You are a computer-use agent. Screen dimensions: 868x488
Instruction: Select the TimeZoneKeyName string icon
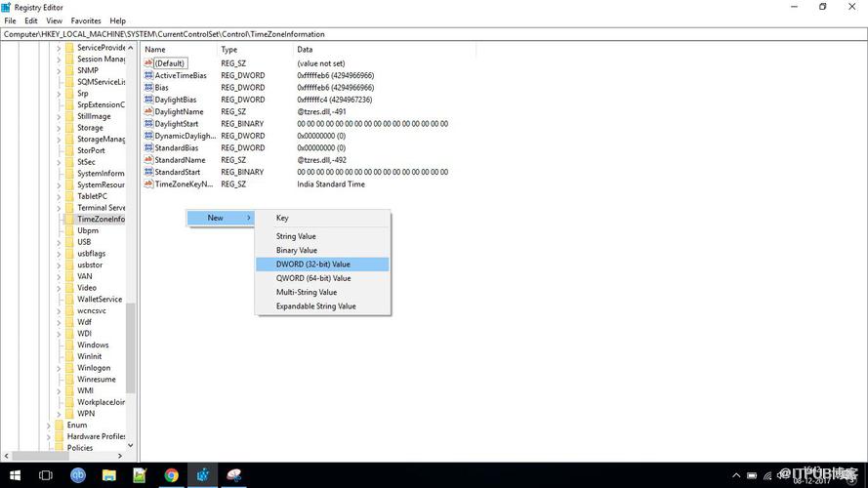pos(148,183)
